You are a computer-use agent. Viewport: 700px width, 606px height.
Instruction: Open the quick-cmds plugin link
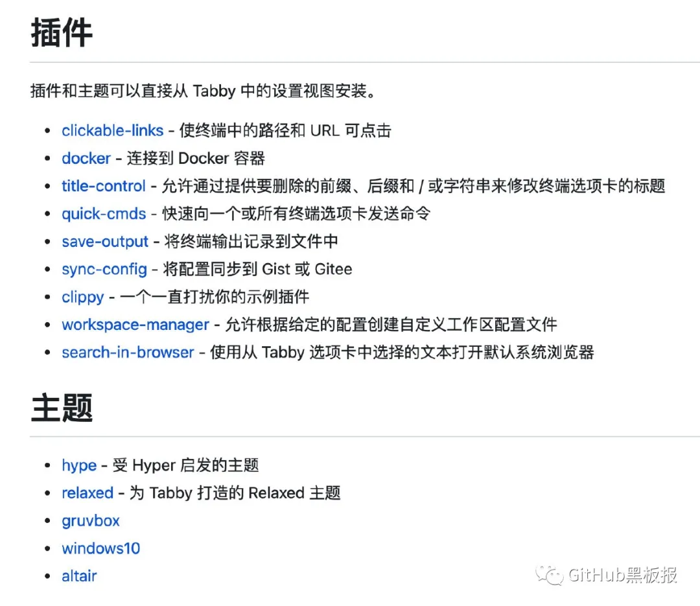point(104,214)
